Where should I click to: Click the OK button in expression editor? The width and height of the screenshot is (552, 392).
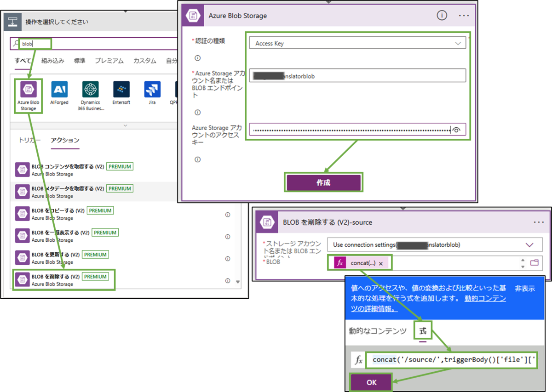click(371, 382)
